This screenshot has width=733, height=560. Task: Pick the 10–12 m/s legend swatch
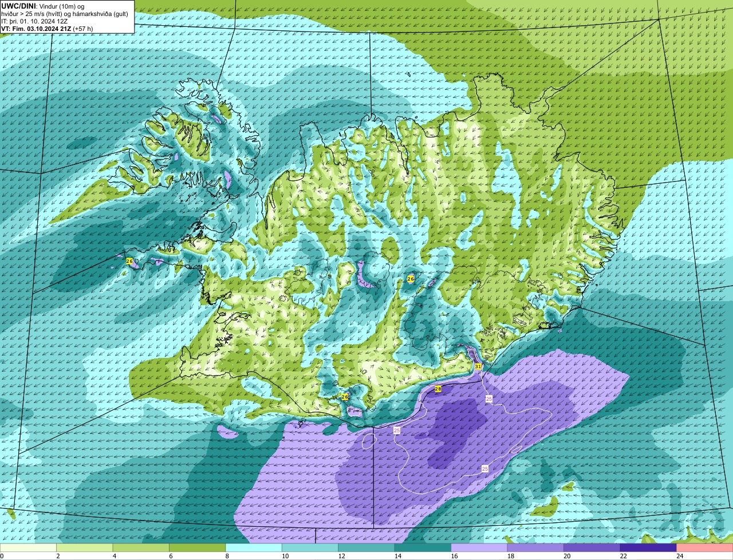point(310,548)
